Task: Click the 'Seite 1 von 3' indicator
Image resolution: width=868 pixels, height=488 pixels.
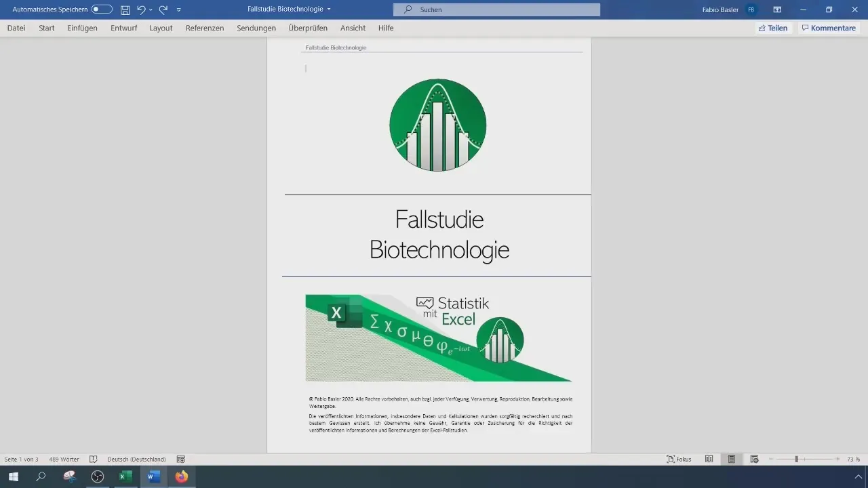Action: (x=21, y=459)
